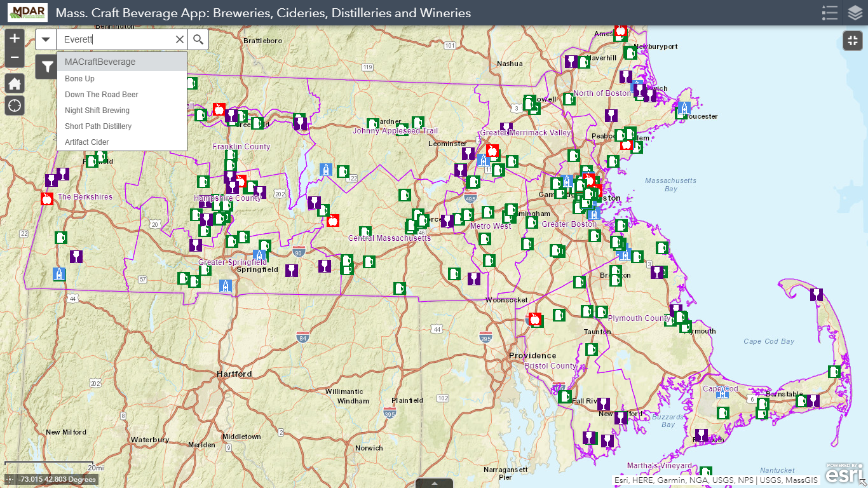Return to default map extent (Home)
Image resolution: width=868 pixels, height=488 pixels.
[15, 83]
